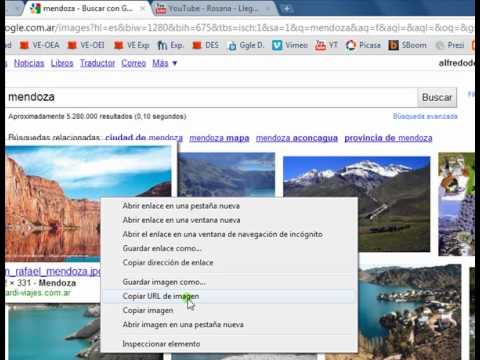Open the DES bookmark

pyautogui.click(x=206, y=45)
